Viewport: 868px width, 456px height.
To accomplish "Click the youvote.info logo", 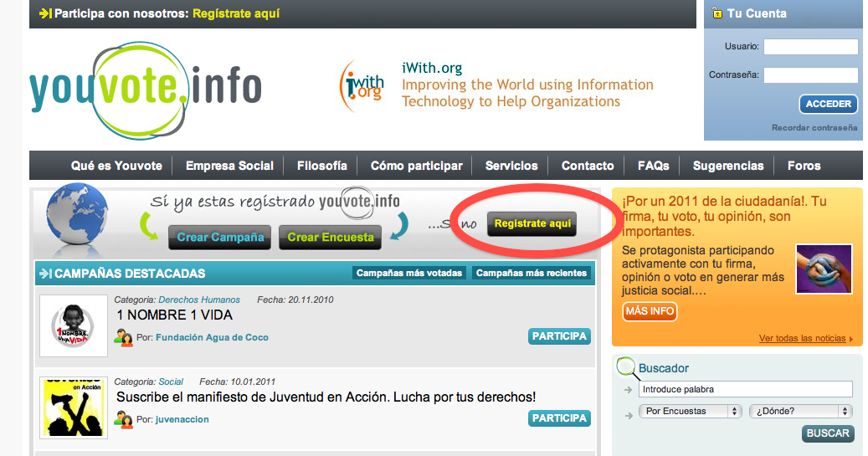I will pos(145,90).
